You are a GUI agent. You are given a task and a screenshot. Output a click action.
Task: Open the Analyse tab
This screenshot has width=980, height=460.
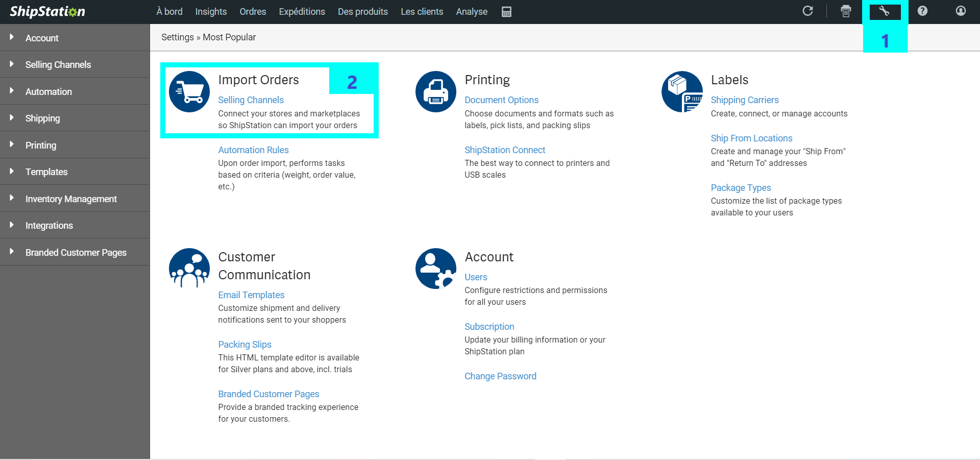[472, 11]
